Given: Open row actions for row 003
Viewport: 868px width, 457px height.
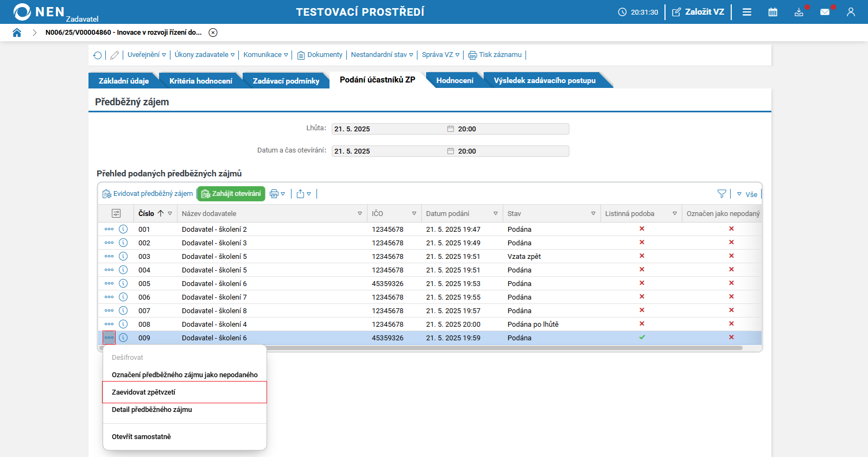Looking at the screenshot, I should (x=109, y=256).
